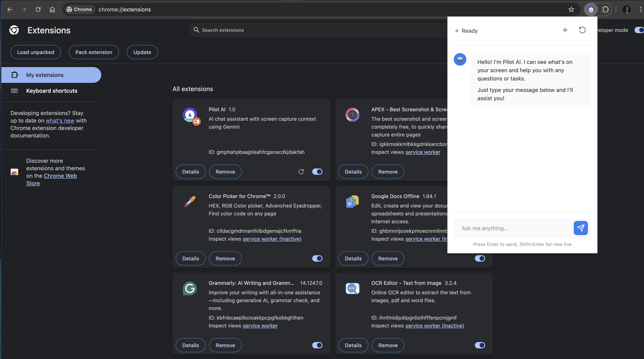Click the Color Picker eyedropper icon
644x359 pixels.
(x=190, y=201)
